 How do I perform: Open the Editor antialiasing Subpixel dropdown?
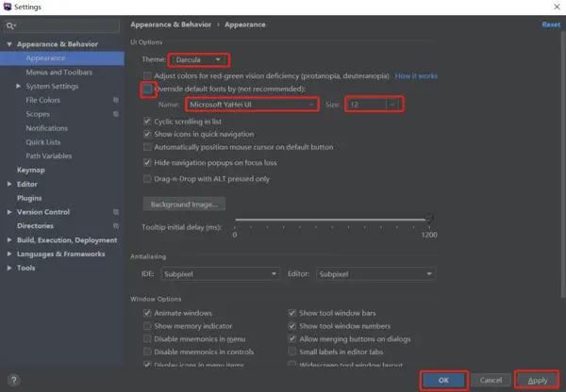[375, 274]
